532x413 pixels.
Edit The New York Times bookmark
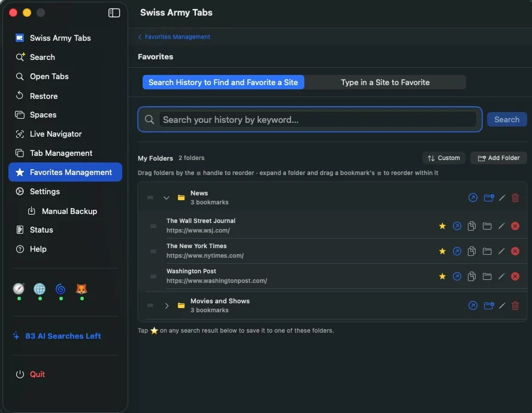pos(501,251)
